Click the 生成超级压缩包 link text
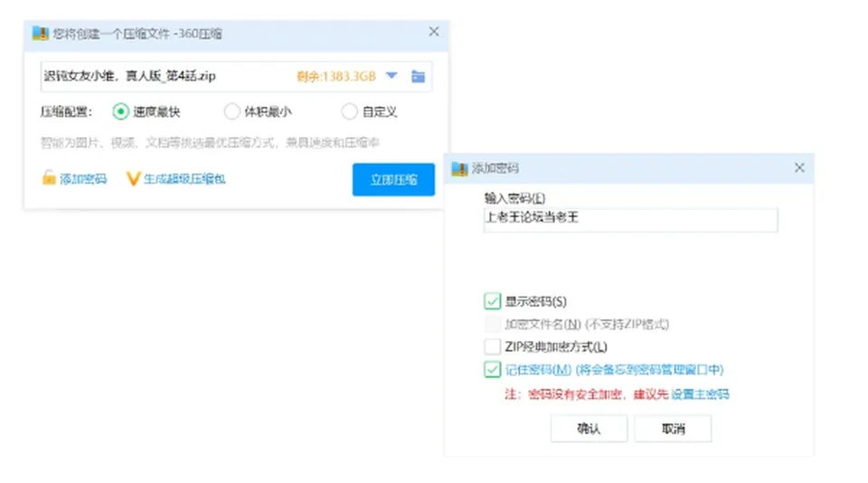868x483 pixels. coord(184,179)
